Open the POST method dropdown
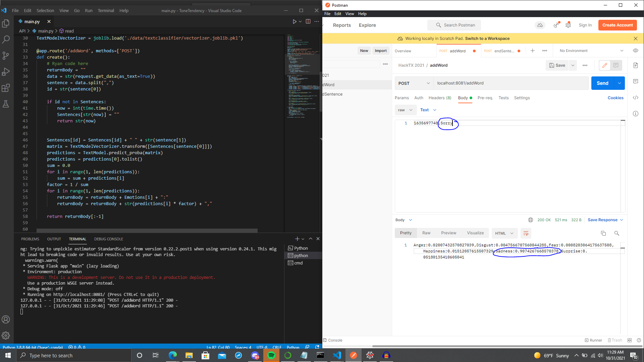644x362 pixels. pyautogui.click(x=414, y=83)
